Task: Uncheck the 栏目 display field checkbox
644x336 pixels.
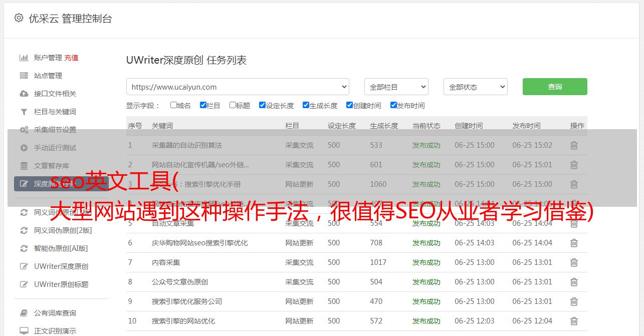Action: (203, 105)
